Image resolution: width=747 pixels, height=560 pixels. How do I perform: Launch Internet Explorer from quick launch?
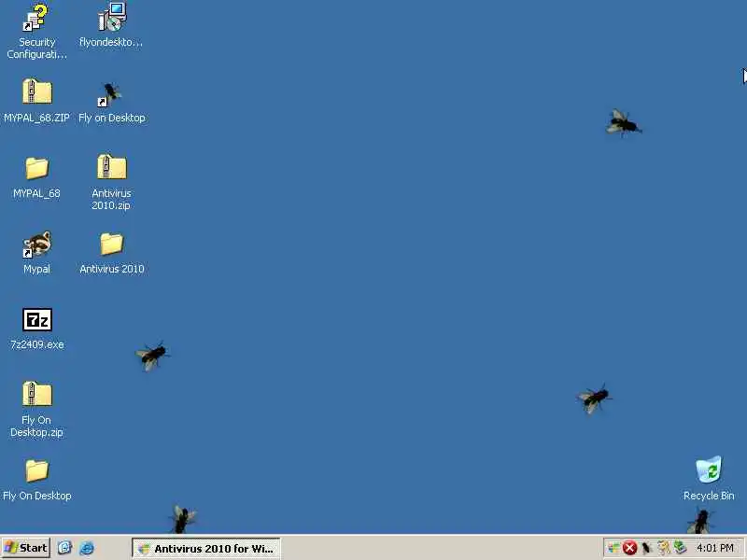(87, 548)
